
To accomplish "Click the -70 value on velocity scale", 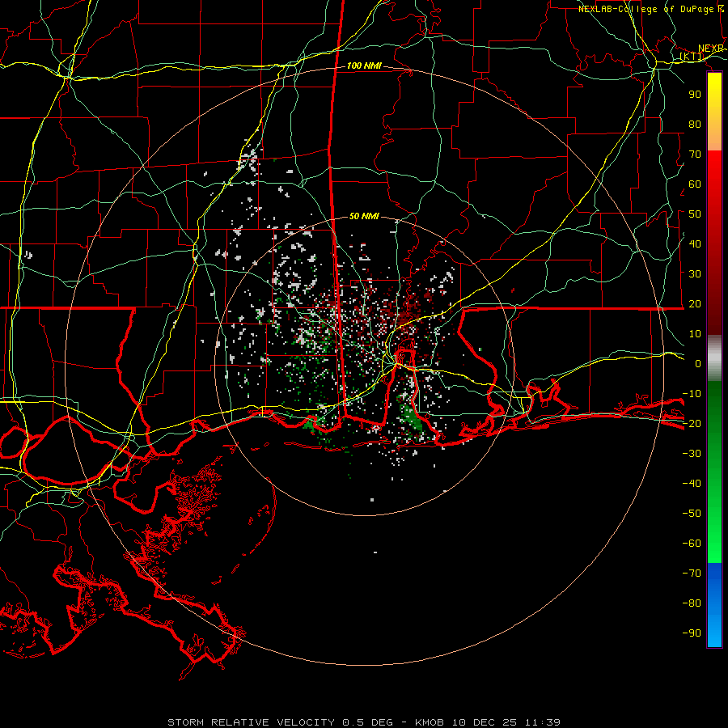I will (692, 573).
